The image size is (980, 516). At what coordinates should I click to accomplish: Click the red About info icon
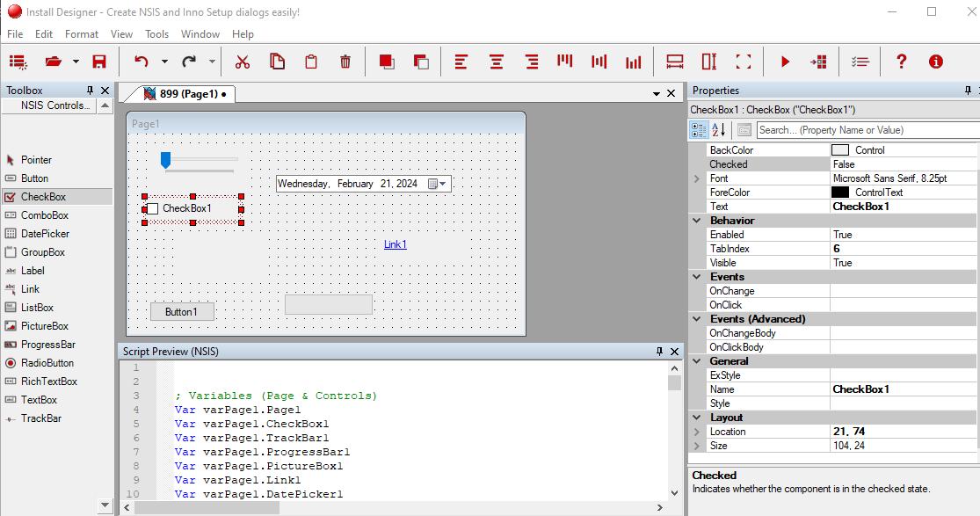coord(936,62)
